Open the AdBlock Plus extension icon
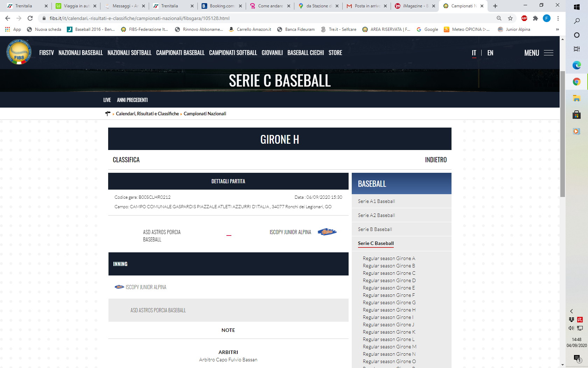 (x=524, y=18)
